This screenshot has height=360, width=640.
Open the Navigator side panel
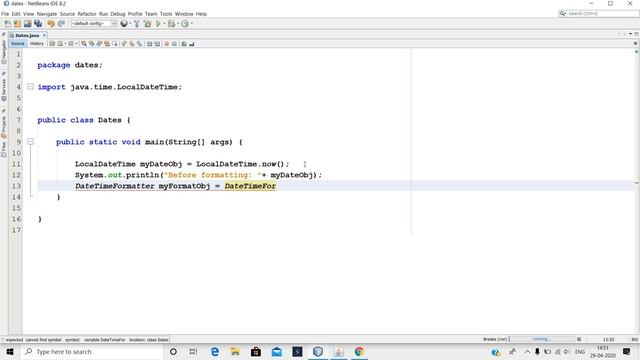4,51
